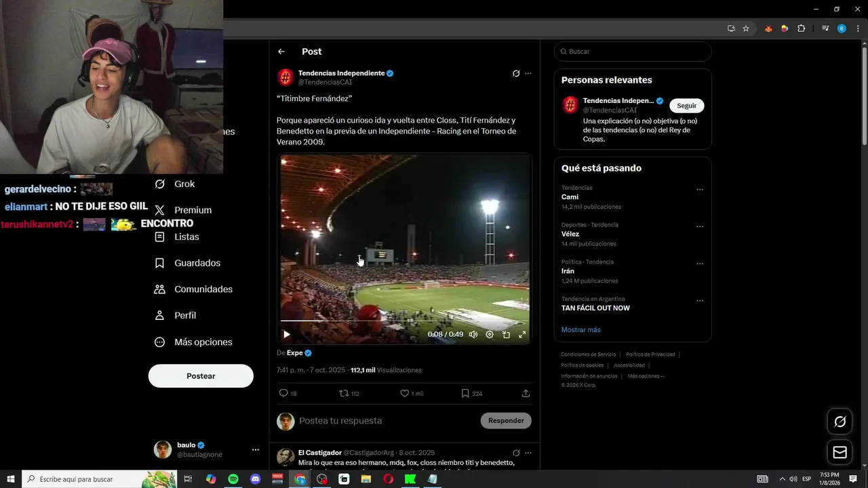The height and width of the screenshot is (488, 868).
Task: Open more options for Vélez trend
Action: click(700, 227)
